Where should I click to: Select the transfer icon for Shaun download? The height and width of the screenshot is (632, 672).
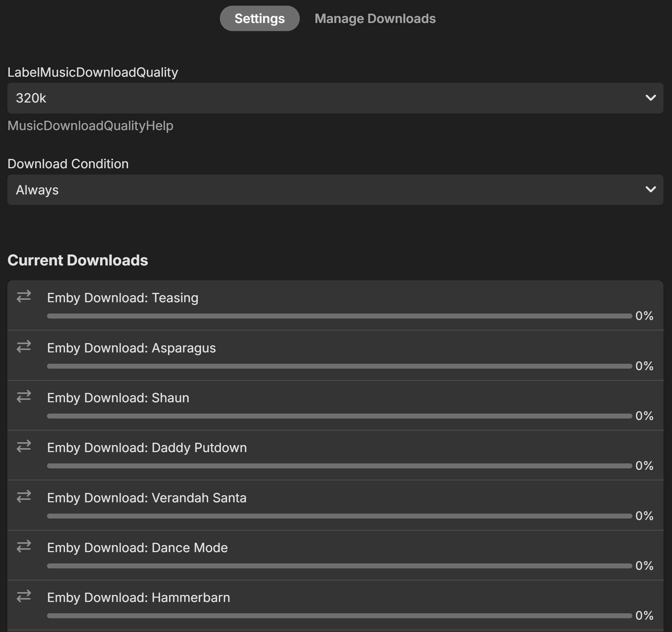24,396
